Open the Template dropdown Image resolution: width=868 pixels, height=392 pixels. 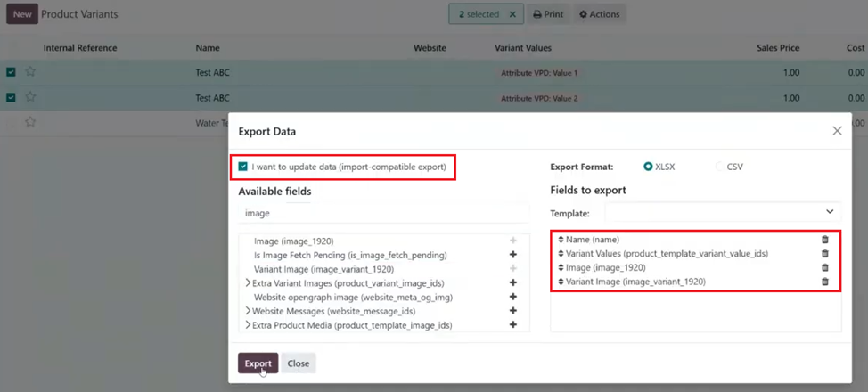[x=722, y=213]
